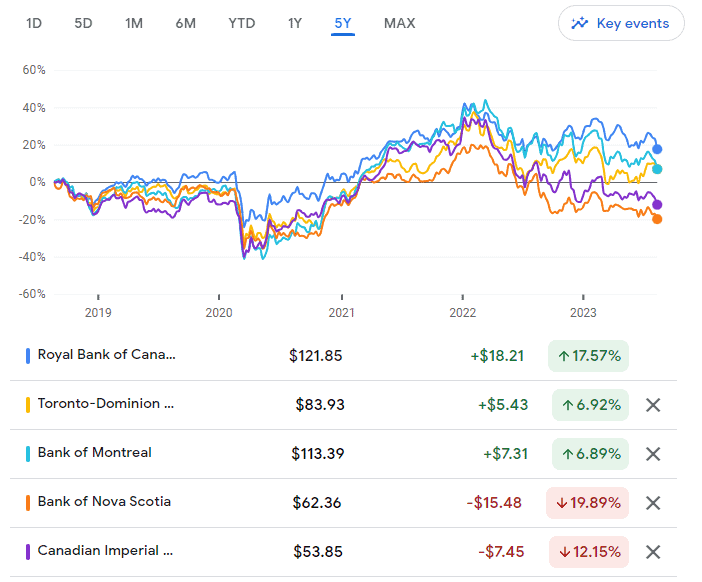Click Toronto-Dominion yellow color marker
The height and width of the screenshot is (582, 702).
[28, 405]
